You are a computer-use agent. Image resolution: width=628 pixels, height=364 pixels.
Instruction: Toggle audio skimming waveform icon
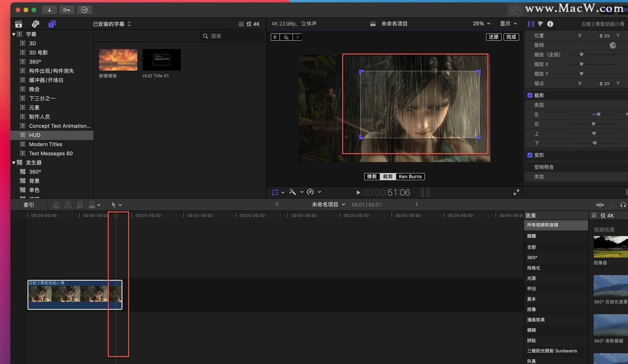612,205
